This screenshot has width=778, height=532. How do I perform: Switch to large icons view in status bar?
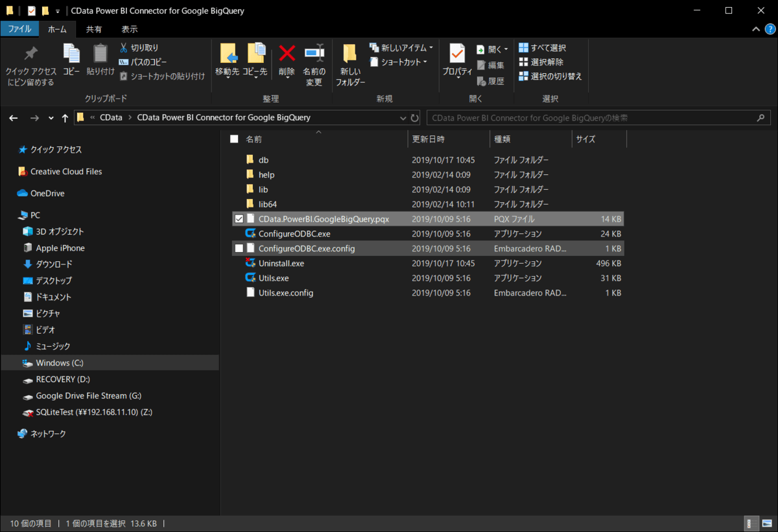pyautogui.click(x=766, y=524)
